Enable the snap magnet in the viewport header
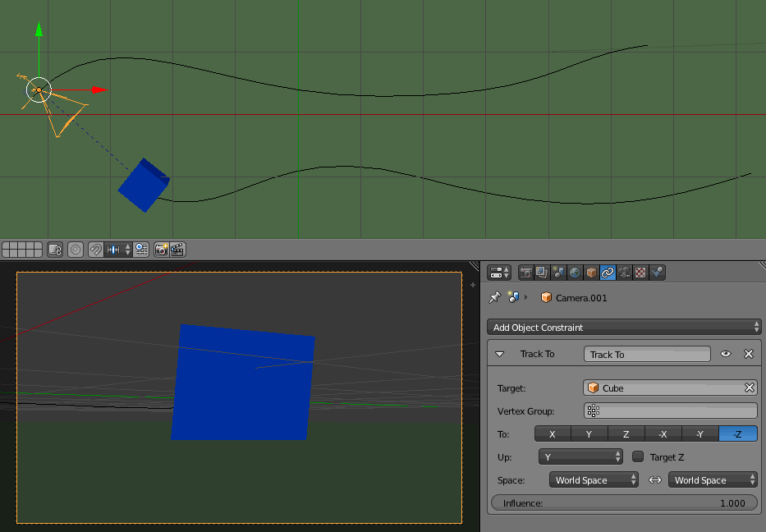Screen dimensions: 766x532 click(95, 250)
